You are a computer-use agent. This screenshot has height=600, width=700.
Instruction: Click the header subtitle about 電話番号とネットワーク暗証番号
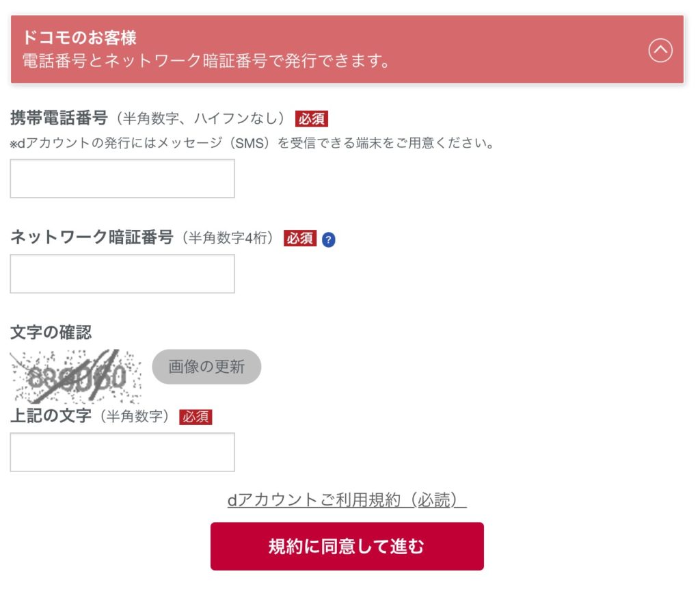[206, 61]
